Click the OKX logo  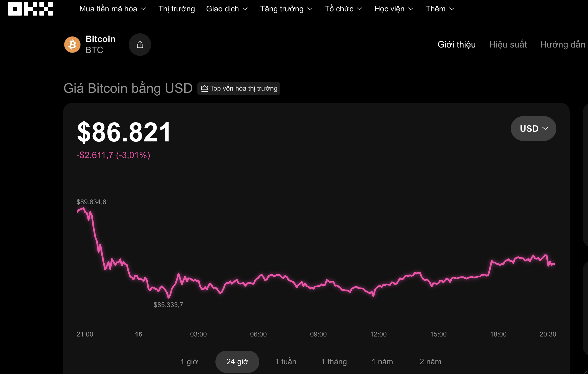click(30, 9)
